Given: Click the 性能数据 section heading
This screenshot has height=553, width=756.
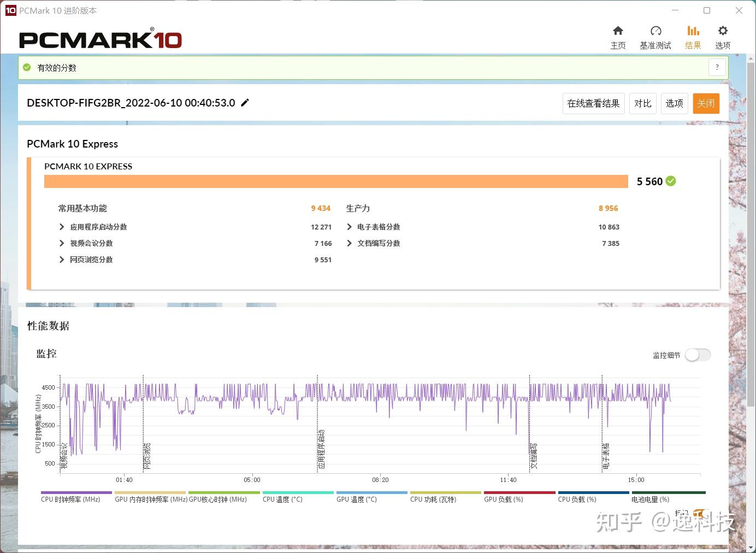Looking at the screenshot, I should tap(48, 326).
